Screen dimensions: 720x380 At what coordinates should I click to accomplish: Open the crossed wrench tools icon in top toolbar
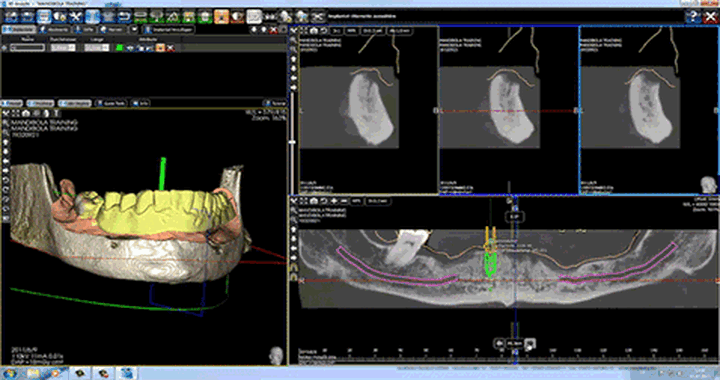76,17
